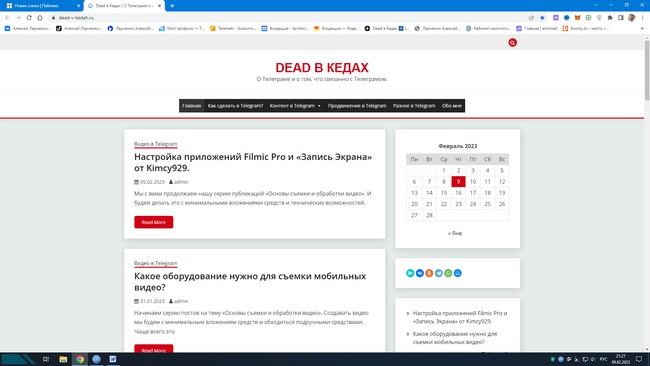Click Read More under Filmic Pro post

click(153, 222)
